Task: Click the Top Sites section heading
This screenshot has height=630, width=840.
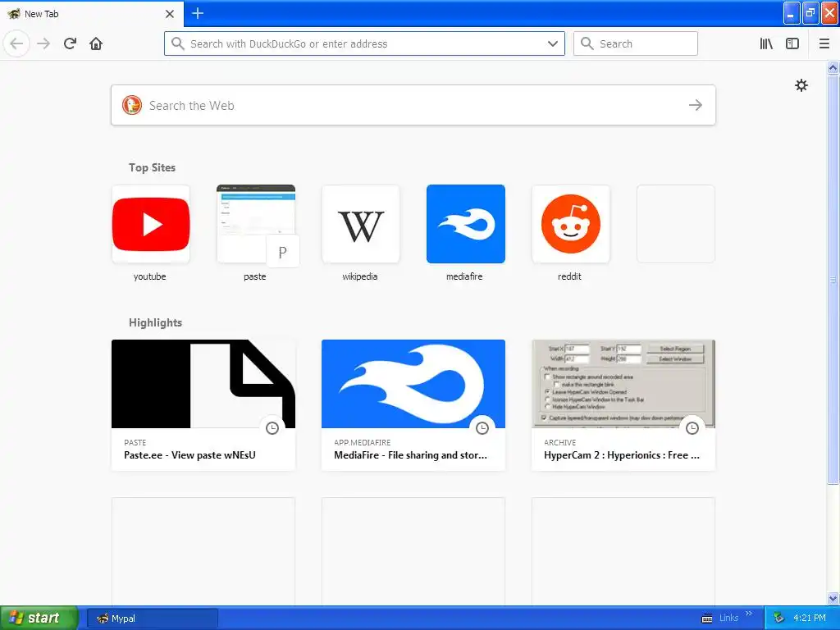Action: coord(152,167)
